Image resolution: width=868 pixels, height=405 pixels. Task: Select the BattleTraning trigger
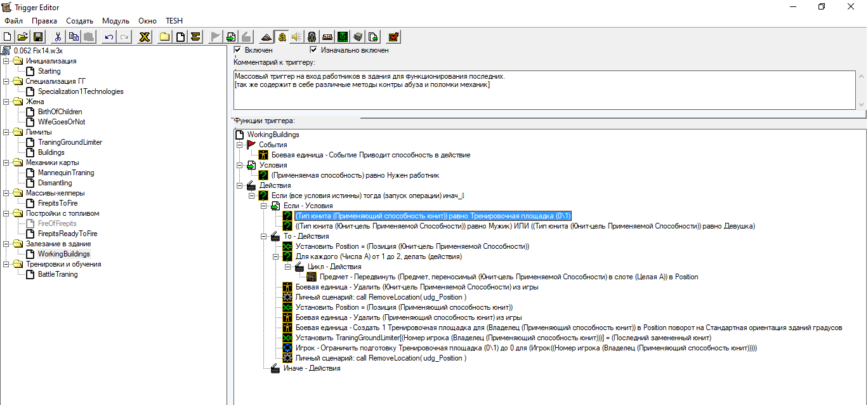pyautogui.click(x=58, y=274)
